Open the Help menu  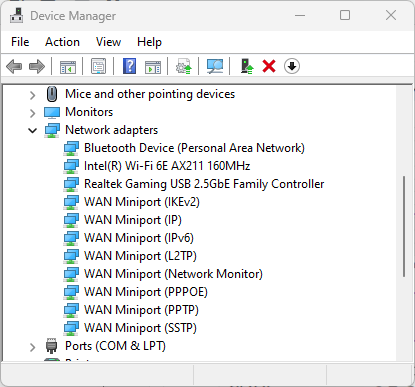(x=149, y=42)
